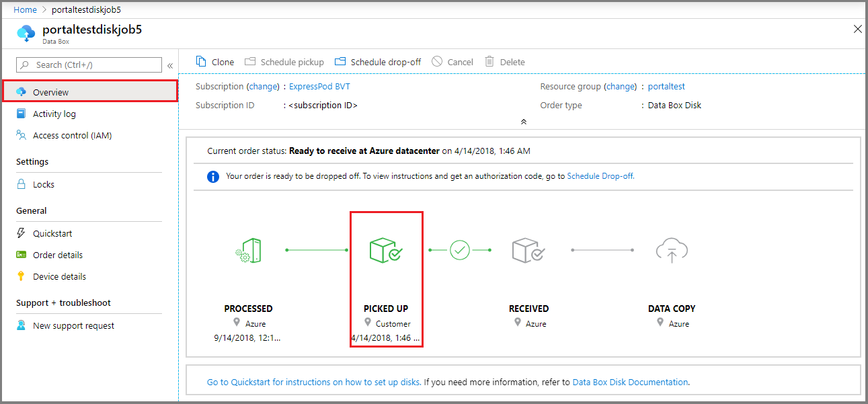Click change link next to Subscription

(263, 87)
